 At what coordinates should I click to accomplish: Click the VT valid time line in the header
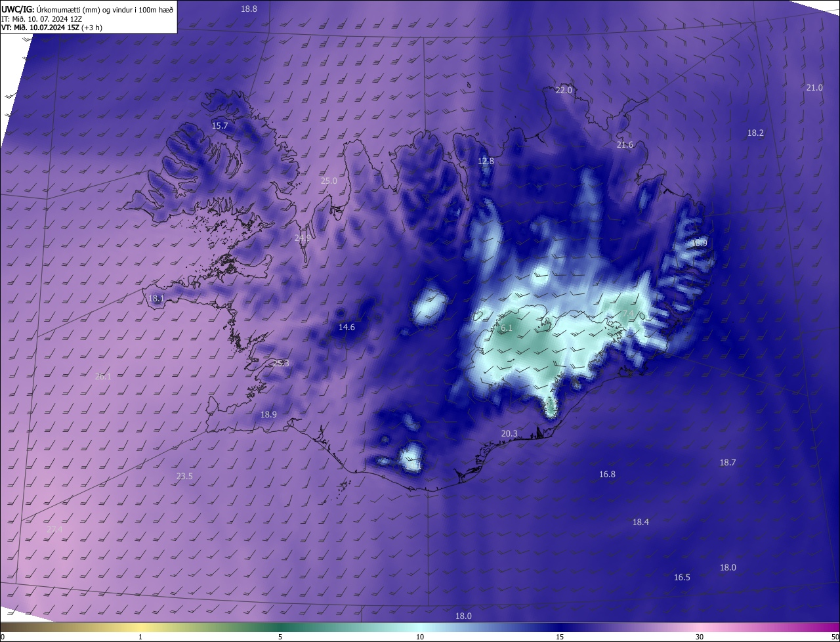point(51,28)
